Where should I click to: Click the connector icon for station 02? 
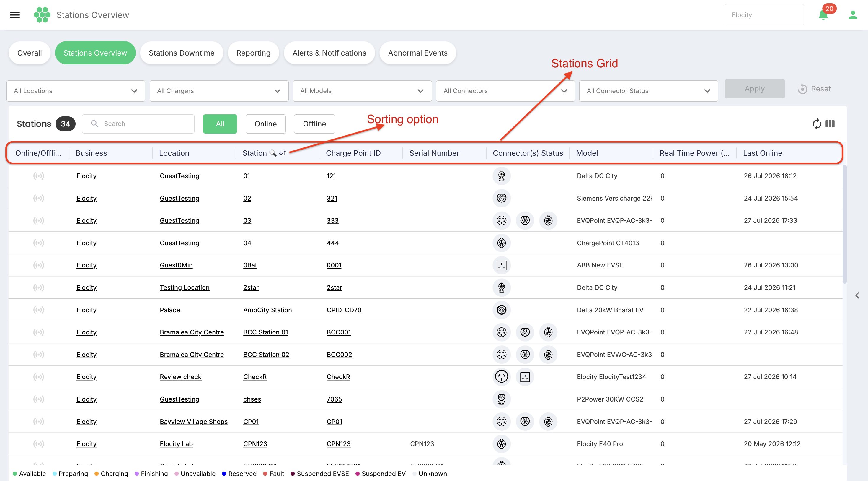coord(501,198)
